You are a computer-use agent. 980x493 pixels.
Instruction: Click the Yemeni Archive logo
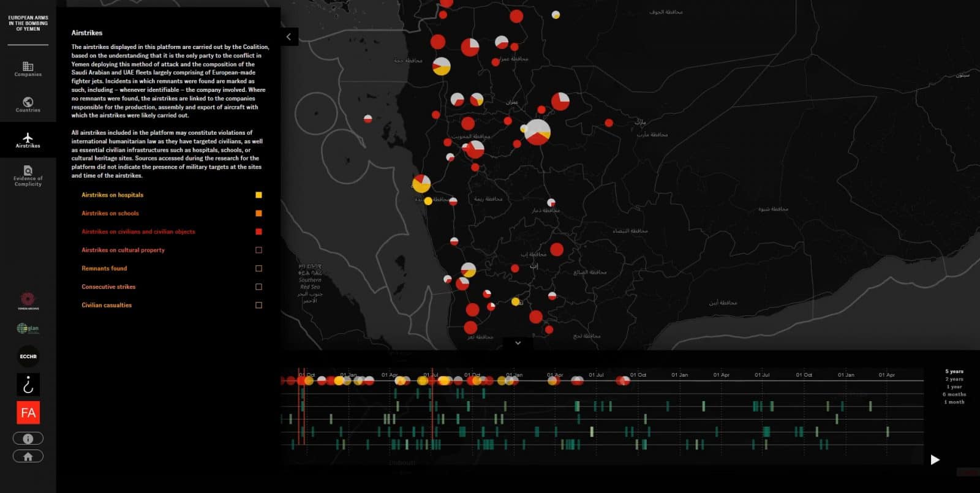(28, 299)
